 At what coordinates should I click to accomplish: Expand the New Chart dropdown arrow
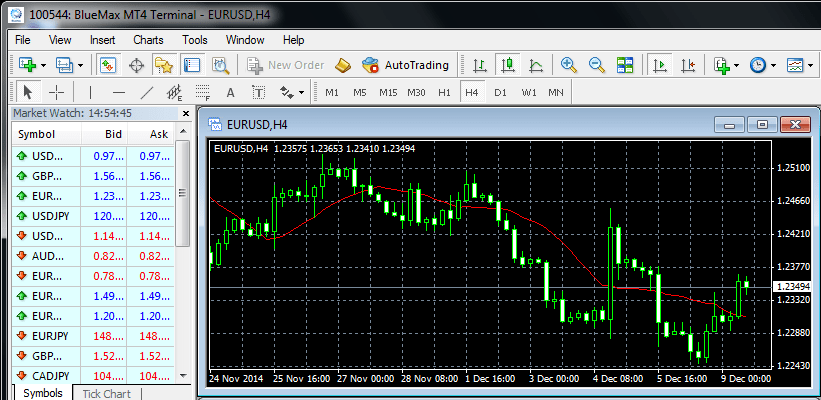tap(43, 66)
